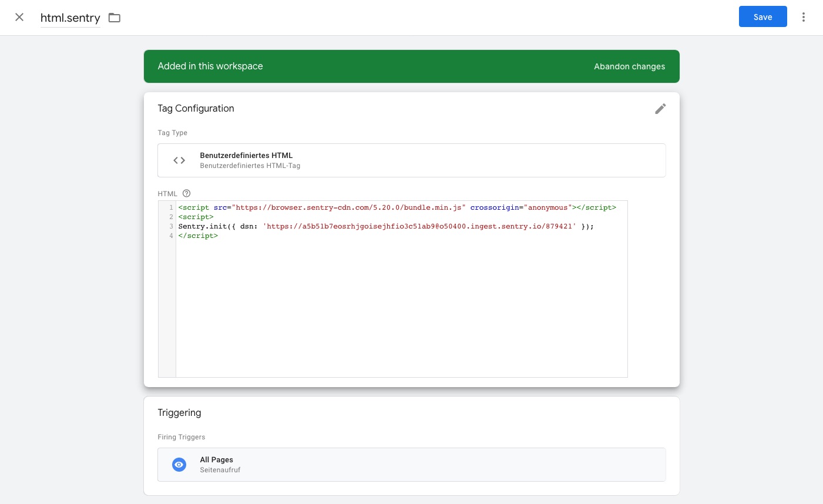823x504 pixels.
Task: Click the first script src line in editor
Action: click(x=397, y=207)
